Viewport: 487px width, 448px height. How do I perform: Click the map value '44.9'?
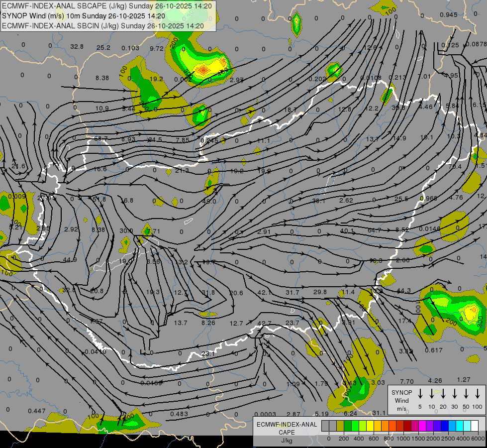[x=70, y=260]
